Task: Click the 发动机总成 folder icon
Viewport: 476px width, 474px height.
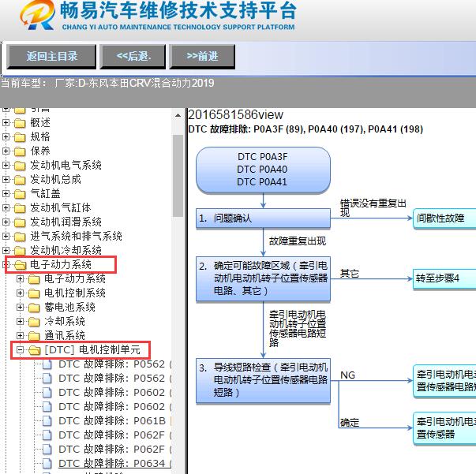Action: click(20, 180)
